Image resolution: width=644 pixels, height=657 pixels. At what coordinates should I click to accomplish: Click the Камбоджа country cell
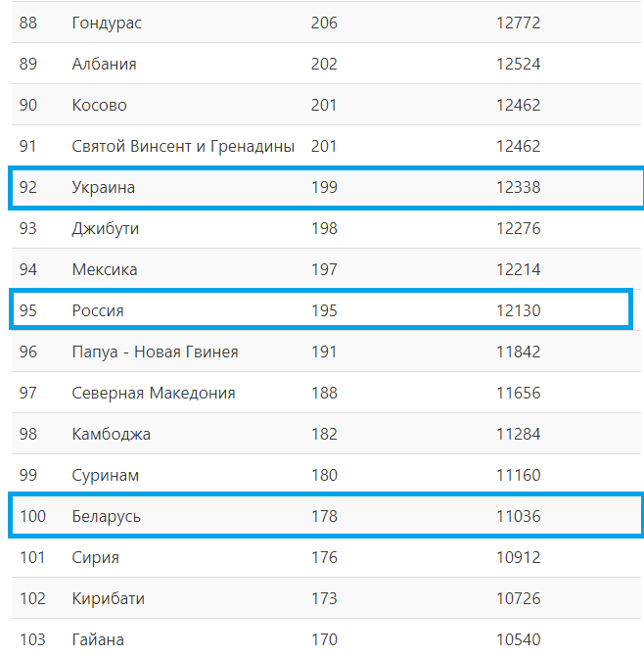click(x=111, y=434)
